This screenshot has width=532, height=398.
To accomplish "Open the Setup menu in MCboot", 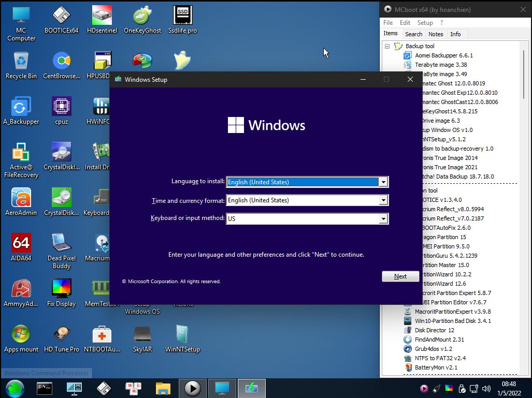I will tap(425, 22).
